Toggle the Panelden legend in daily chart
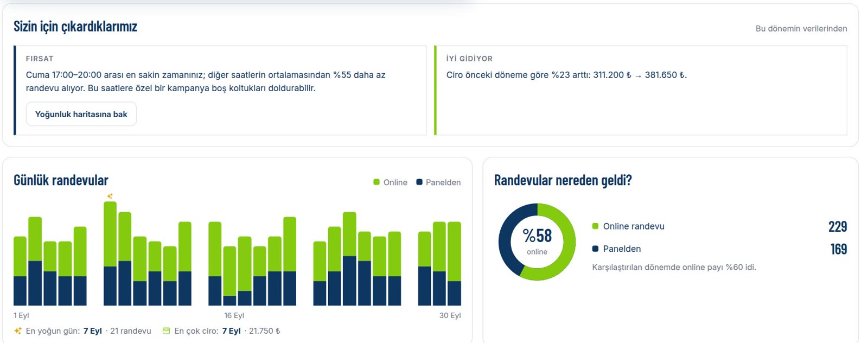Viewport: 868px width, 343px height. (438, 182)
